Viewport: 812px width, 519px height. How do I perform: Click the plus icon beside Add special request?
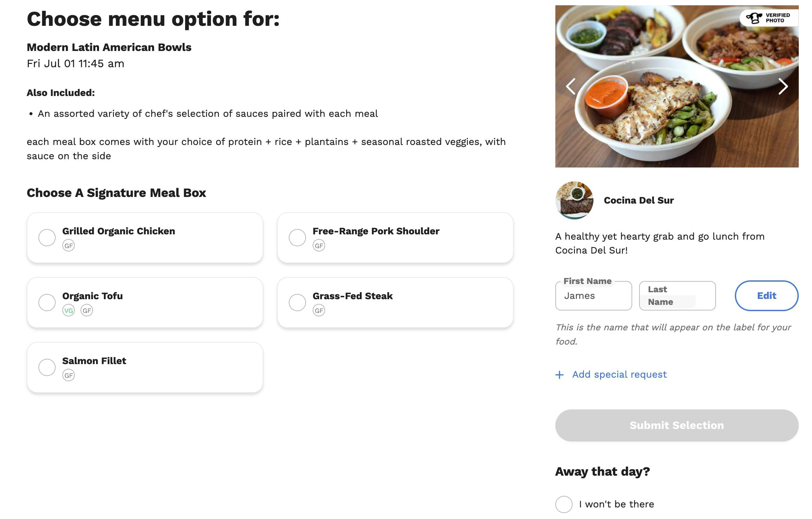(x=559, y=375)
